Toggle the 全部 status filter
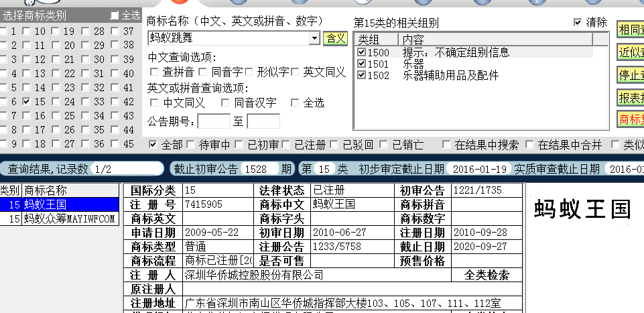The height and width of the screenshot is (313, 644). 153,145
